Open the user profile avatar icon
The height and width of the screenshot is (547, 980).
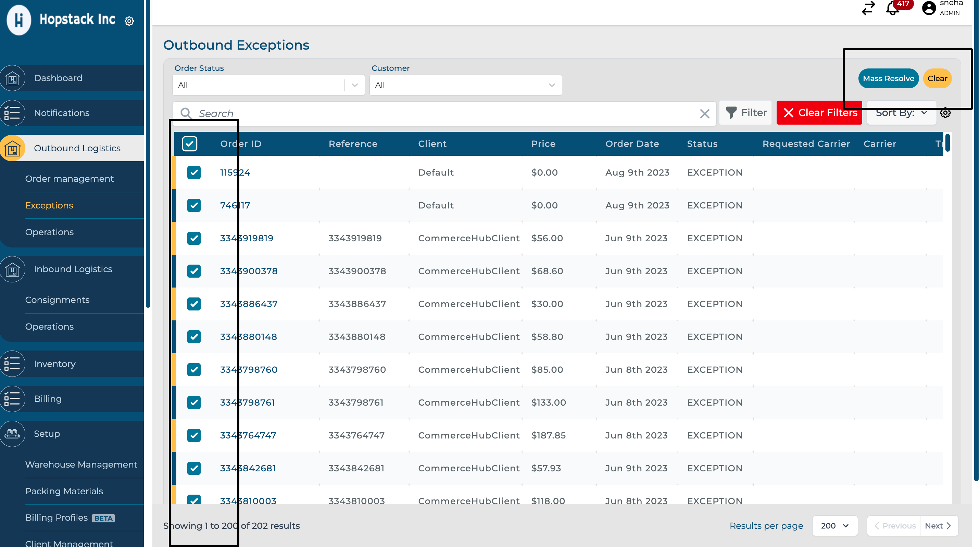point(929,8)
